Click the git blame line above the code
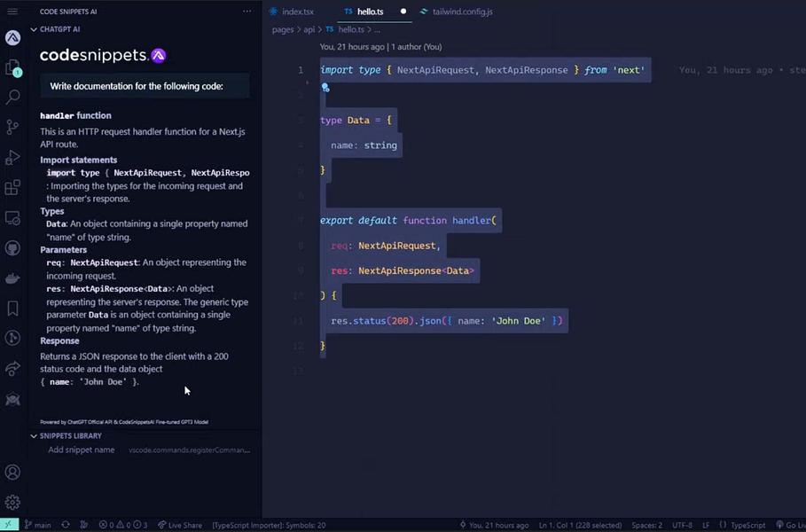The image size is (806, 532). (x=380, y=47)
